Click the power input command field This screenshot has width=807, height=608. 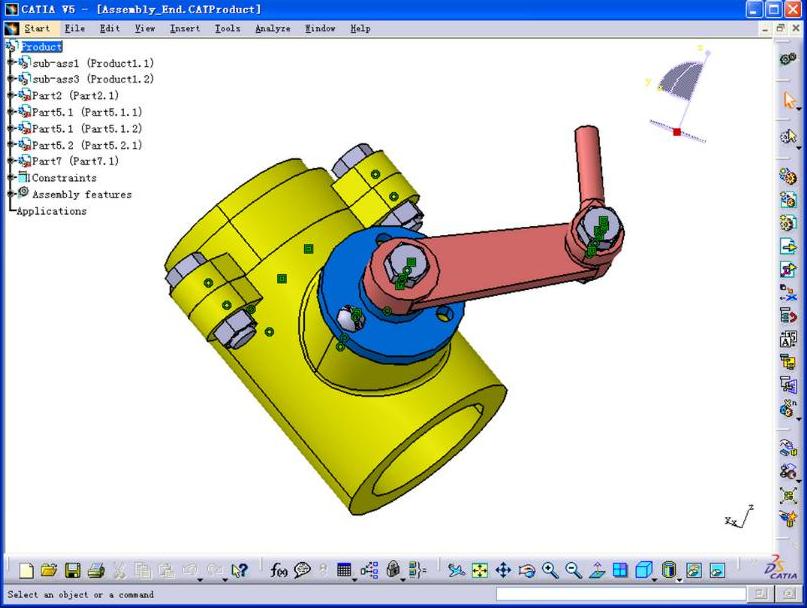coord(621,594)
